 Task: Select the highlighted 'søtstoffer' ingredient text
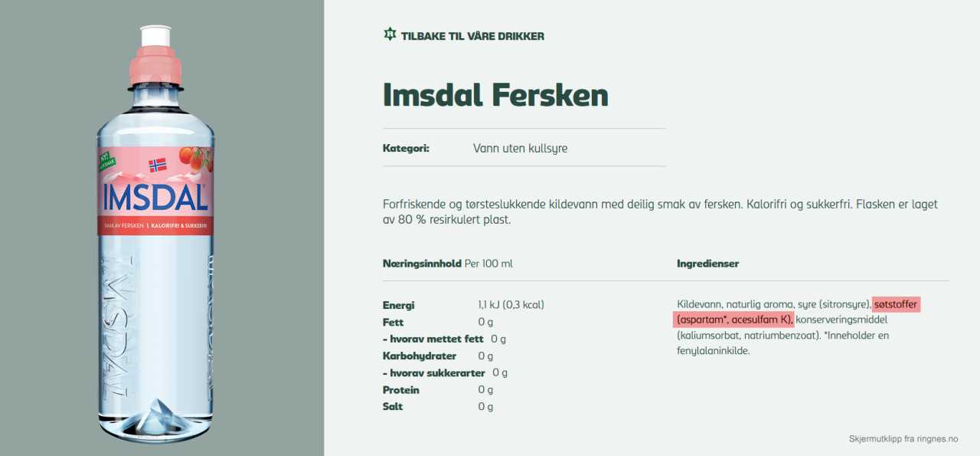[894, 304]
